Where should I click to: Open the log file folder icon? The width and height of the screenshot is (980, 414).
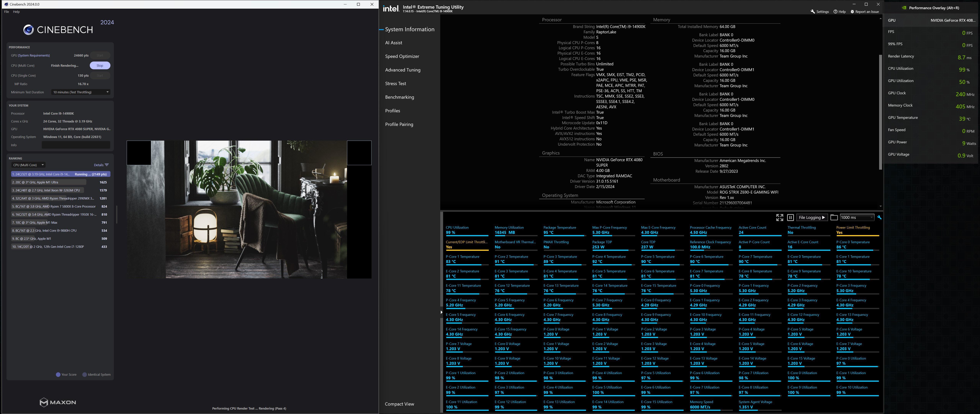click(834, 218)
